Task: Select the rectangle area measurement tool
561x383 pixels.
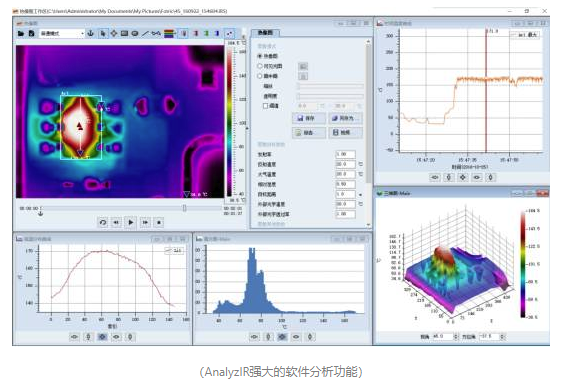Action: tap(124, 33)
